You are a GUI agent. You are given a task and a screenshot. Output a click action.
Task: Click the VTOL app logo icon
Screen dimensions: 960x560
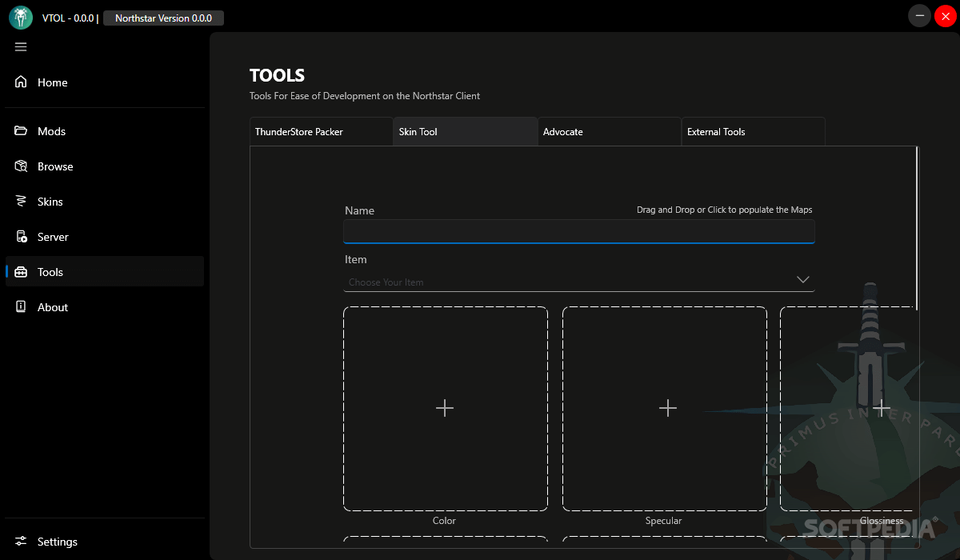tap(21, 18)
